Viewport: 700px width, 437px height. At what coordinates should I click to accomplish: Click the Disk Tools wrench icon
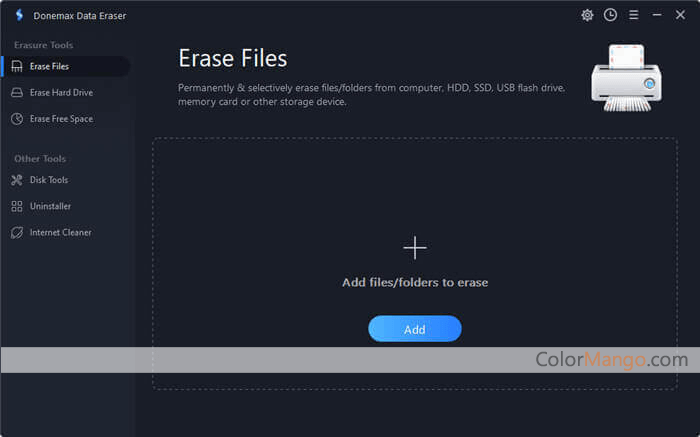17,180
